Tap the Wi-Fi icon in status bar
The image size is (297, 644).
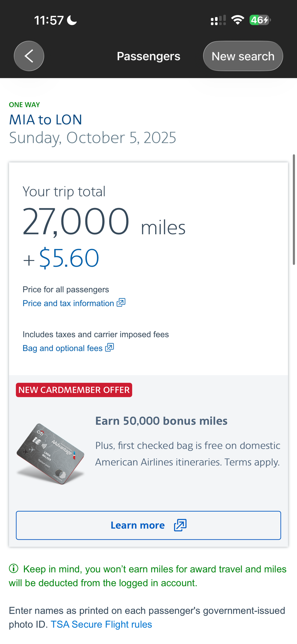[238, 20]
